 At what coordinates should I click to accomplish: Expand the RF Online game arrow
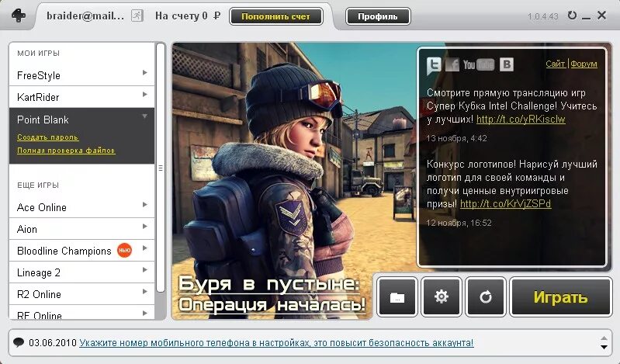[x=145, y=314]
